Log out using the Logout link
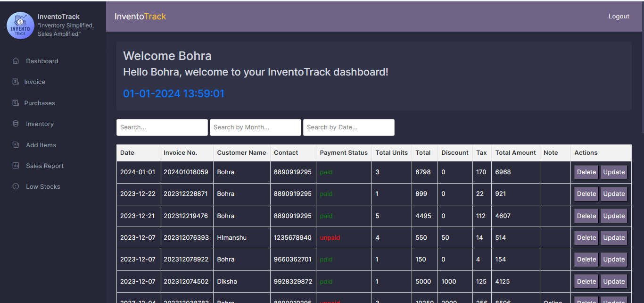Image resolution: width=644 pixels, height=303 pixels. (619, 16)
